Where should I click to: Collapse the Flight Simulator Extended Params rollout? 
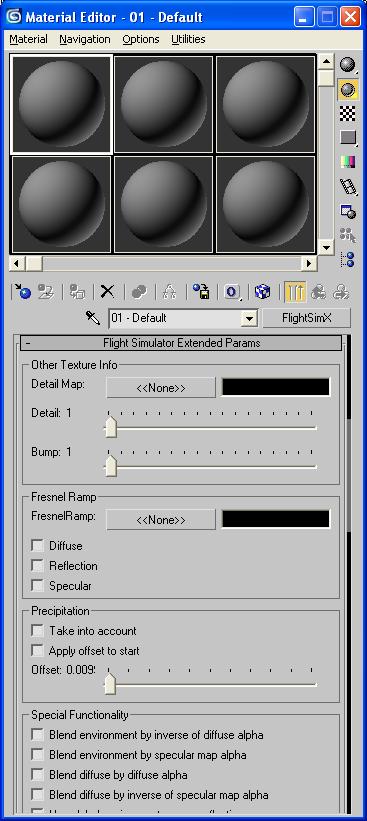point(181,343)
